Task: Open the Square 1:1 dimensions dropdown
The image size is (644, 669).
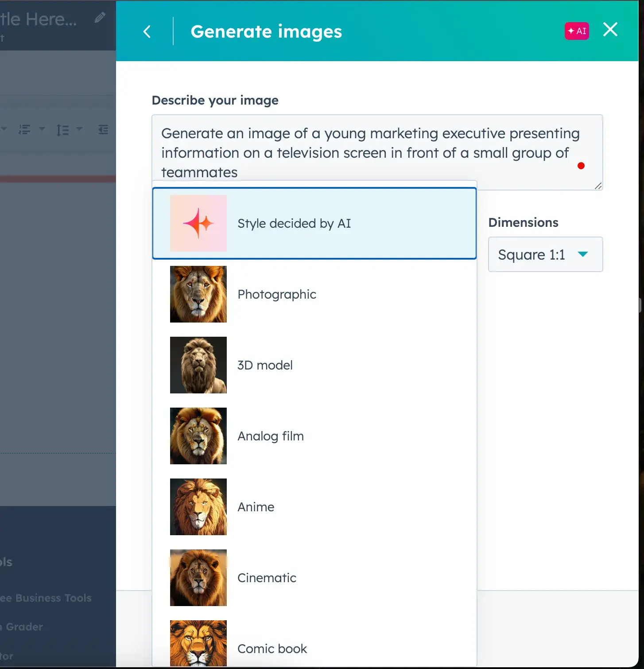Action: (x=545, y=254)
